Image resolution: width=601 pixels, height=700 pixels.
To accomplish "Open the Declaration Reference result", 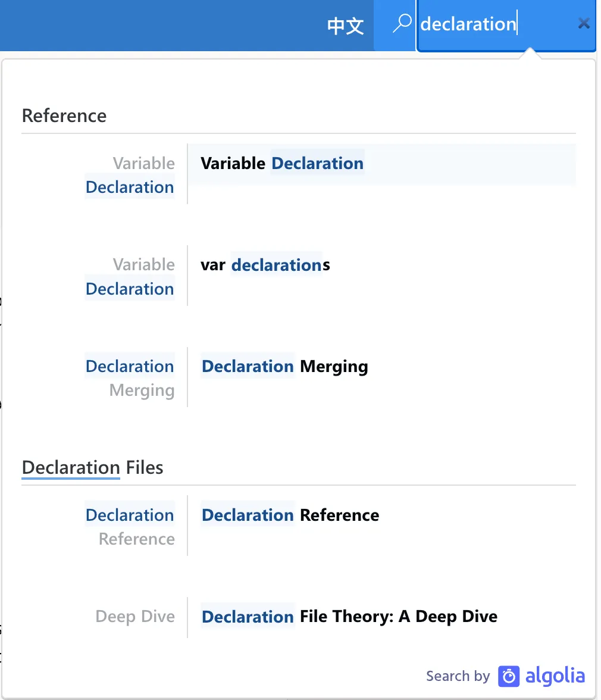I will (290, 515).
